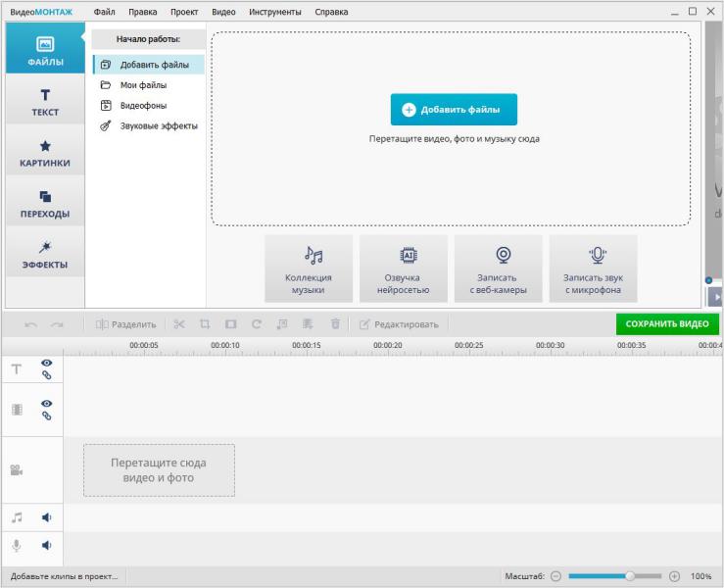Maximize the ВидеоМОНТАЖ window

tap(693, 12)
